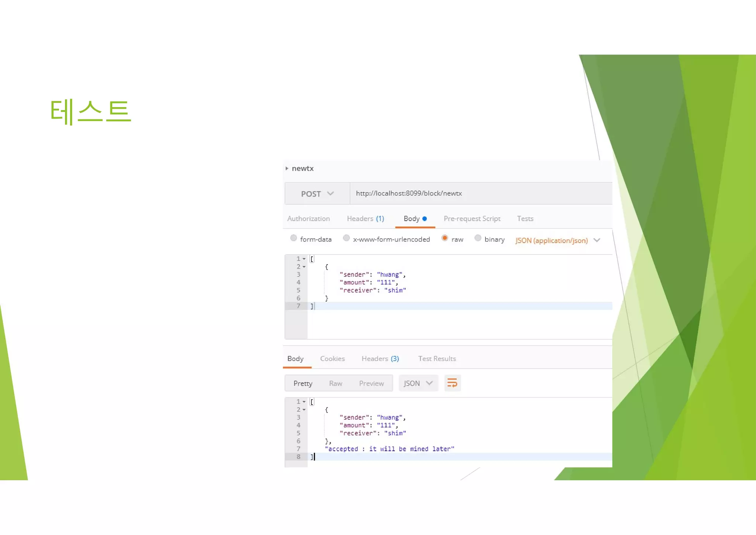Screen dimensions: 756x535
Task: Collapse line 1 fold arrow in response viewer
Action: tap(304, 402)
